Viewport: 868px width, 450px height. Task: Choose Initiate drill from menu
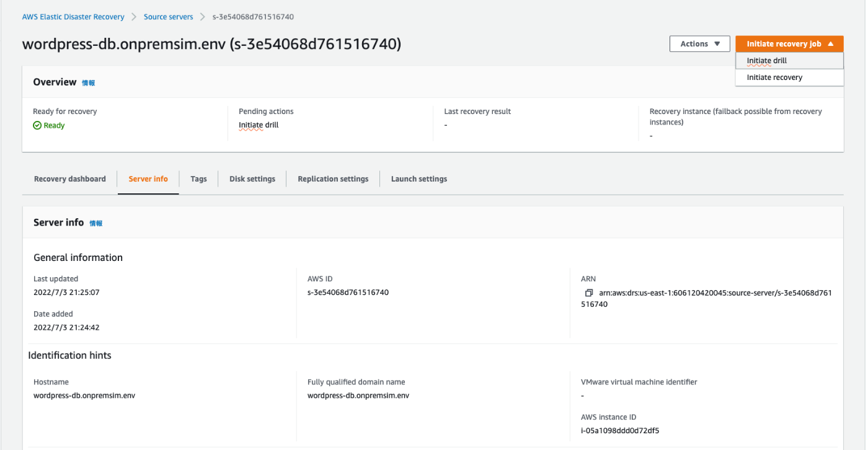(790, 61)
